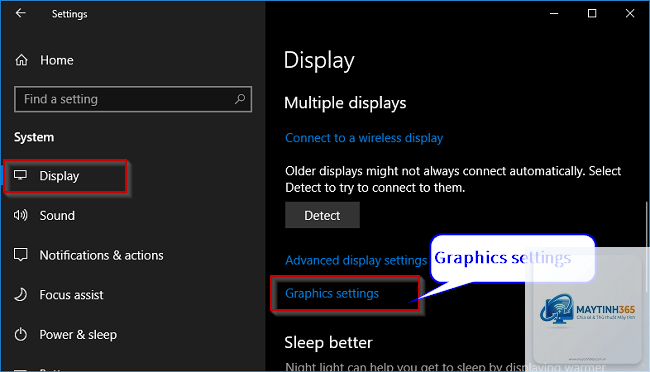Click the Multiple displays heading

point(345,103)
